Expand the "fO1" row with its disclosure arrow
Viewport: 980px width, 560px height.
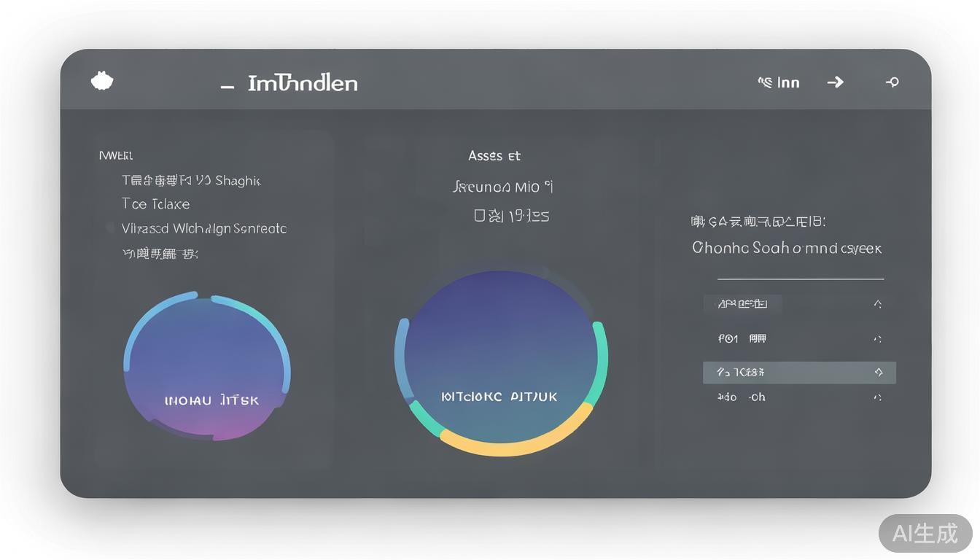click(878, 338)
